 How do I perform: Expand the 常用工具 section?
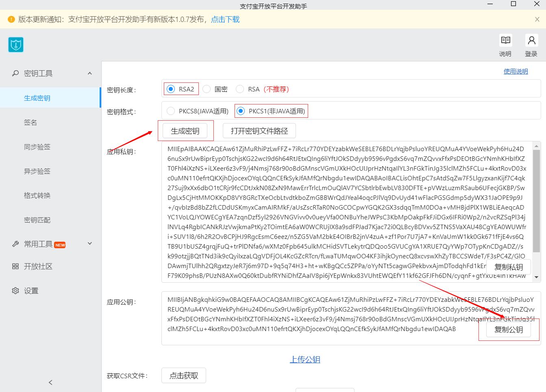pos(89,245)
